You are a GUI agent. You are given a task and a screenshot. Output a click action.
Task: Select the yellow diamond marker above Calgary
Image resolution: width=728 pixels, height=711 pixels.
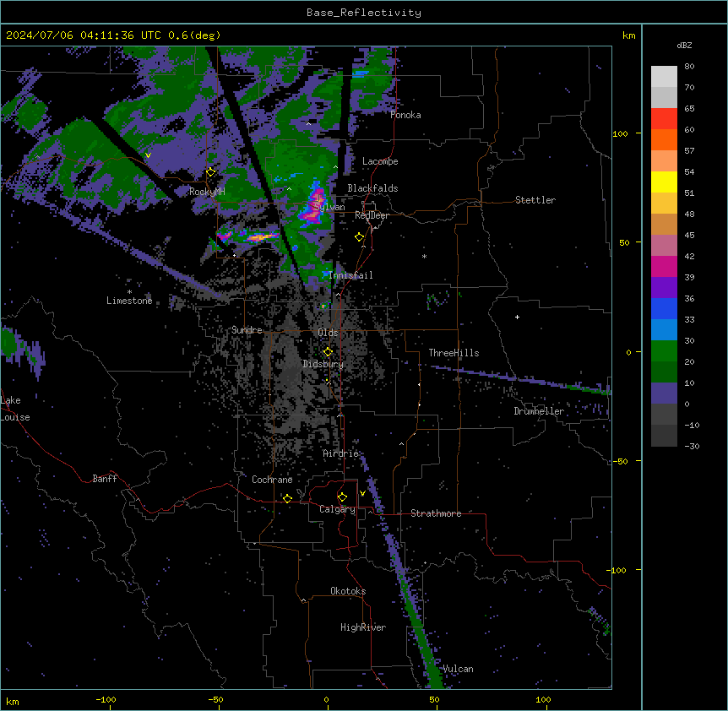342,497
